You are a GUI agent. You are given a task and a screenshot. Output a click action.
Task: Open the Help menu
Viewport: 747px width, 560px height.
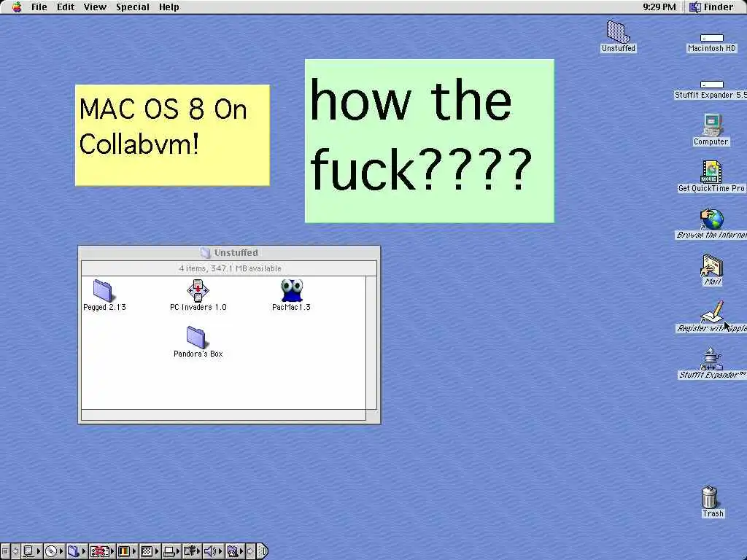169,7
